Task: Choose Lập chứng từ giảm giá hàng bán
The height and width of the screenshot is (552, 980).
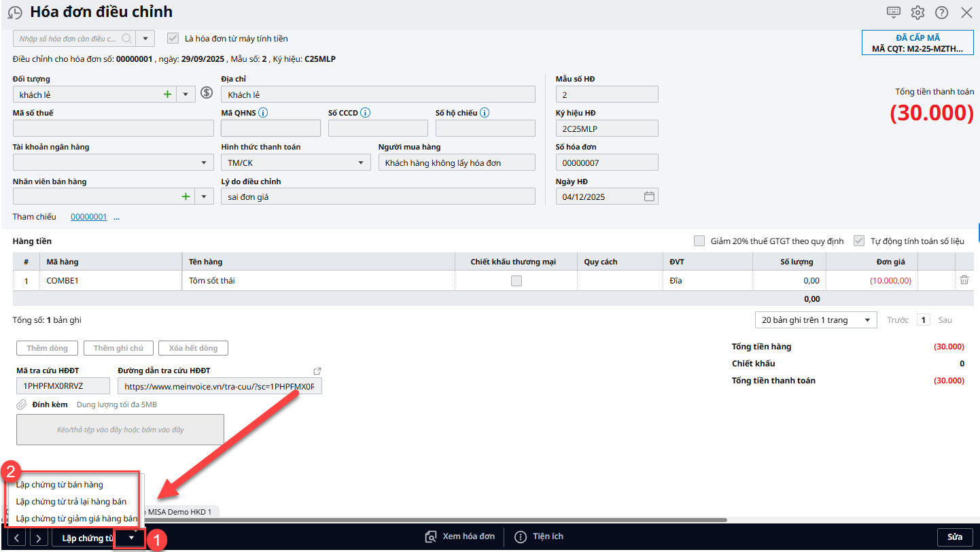Action: [x=76, y=518]
